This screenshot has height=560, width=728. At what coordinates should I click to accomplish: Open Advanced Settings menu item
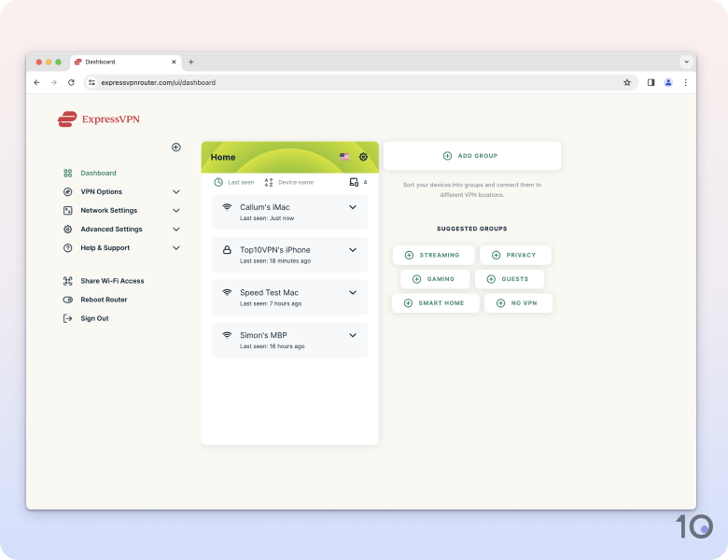[x=111, y=229]
